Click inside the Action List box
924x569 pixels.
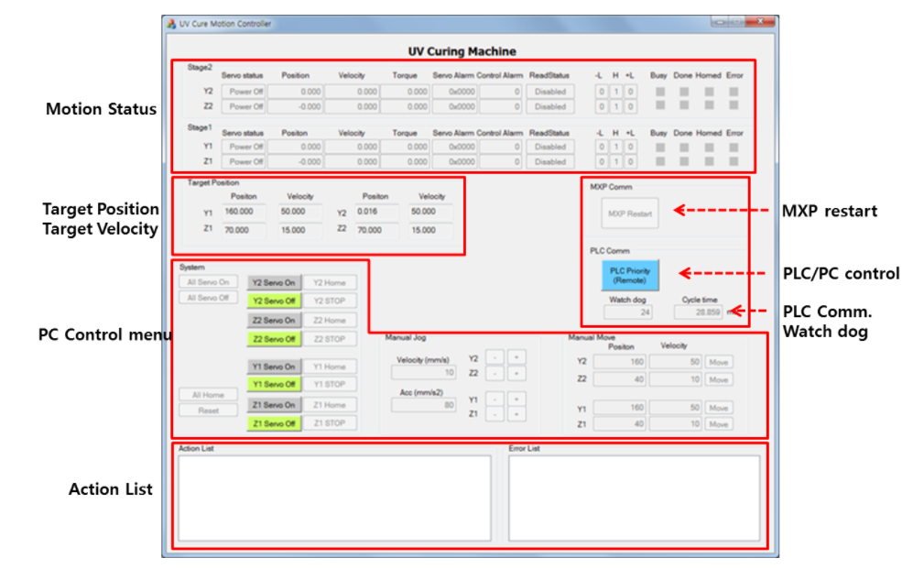pos(334,498)
